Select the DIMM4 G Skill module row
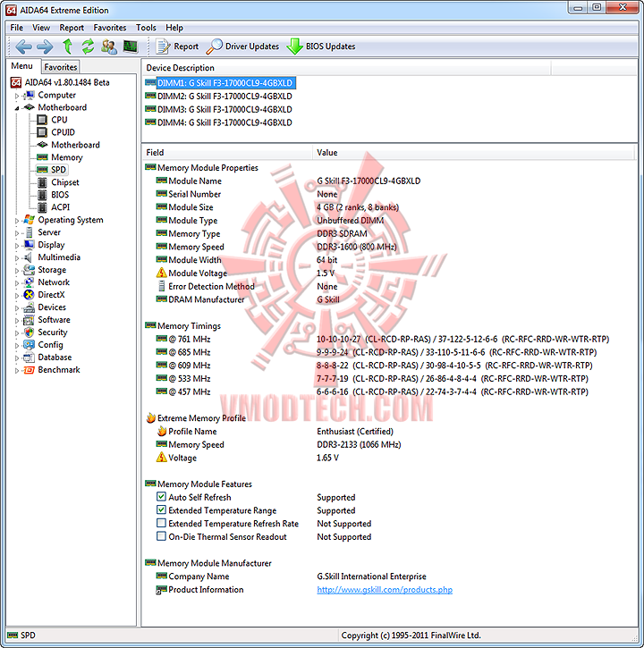This screenshot has height=648, width=644. 225,122
